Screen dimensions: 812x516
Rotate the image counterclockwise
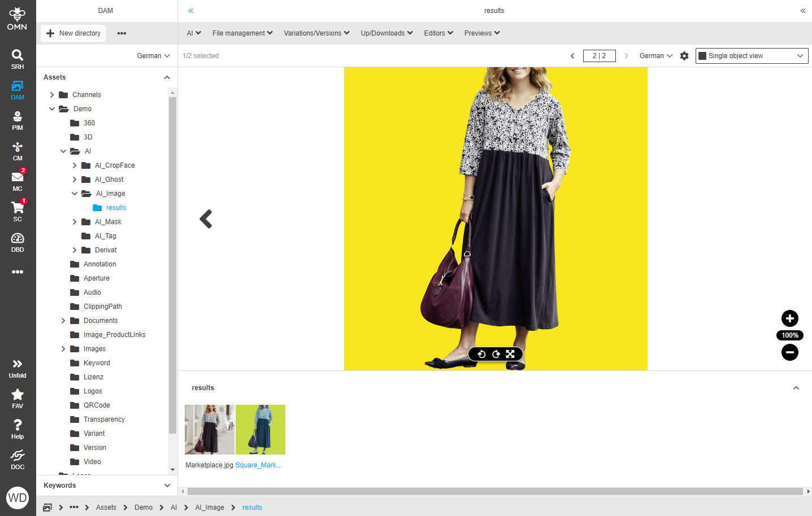point(480,354)
